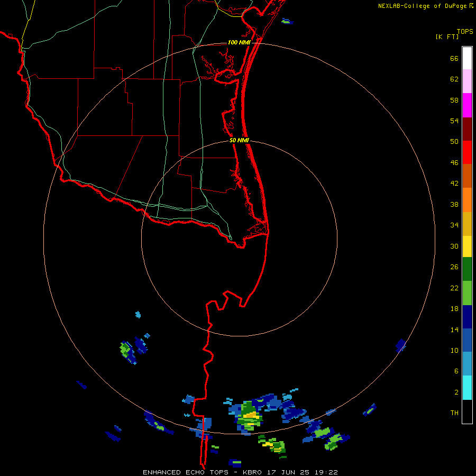476x476 pixels.
Task: Click the legend value '34'
Action: pyautogui.click(x=454, y=225)
